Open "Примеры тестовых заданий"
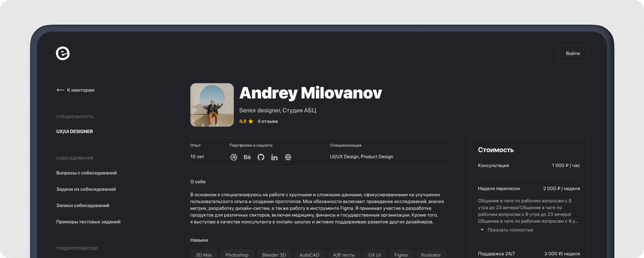 tap(88, 222)
